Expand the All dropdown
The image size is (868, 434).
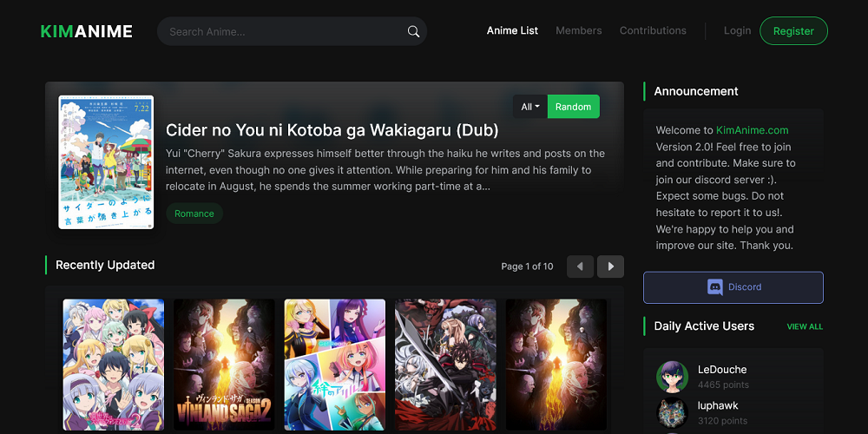pyautogui.click(x=529, y=106)
